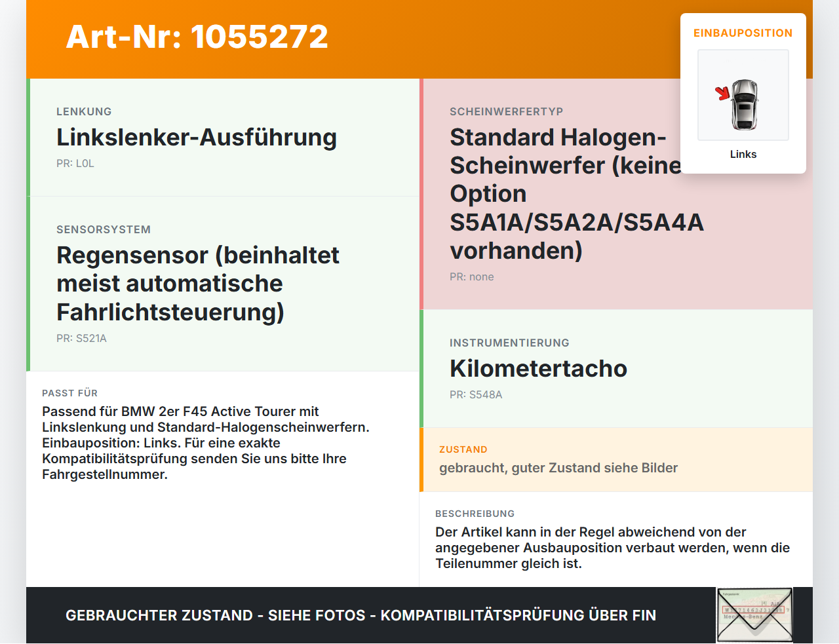Image resolution: width=839 pixels, height=644 pixels.
Task: Click the LENKUNG label
Action: pos(84,111)
